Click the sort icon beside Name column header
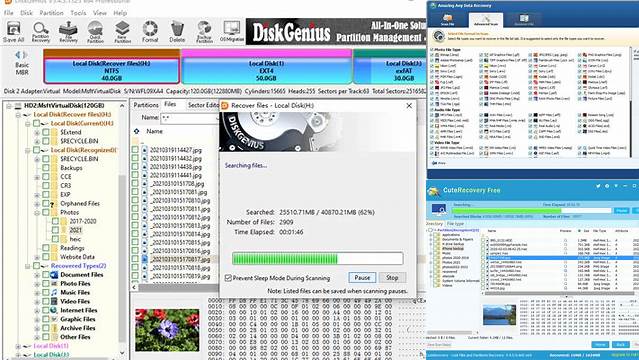Image resolution: width=639 pixels, height=360 pixels. click(x=137, y=131)
